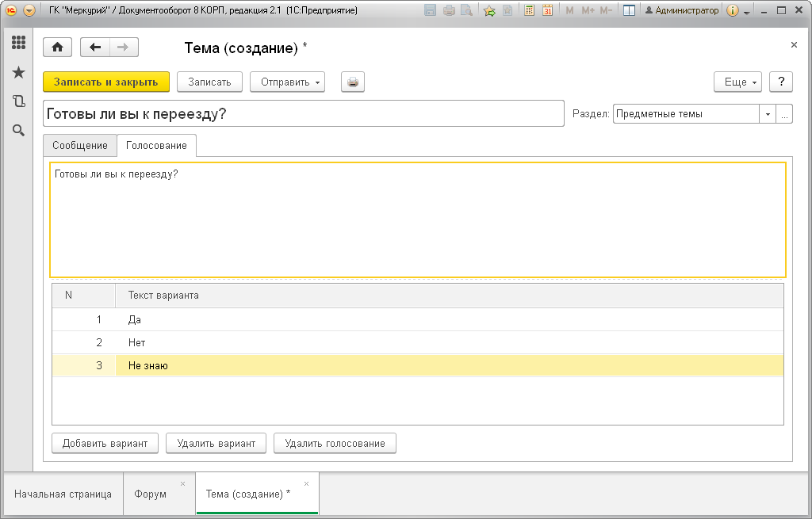This screenshot has height=519, width=812.
Task: Open the Еще dropdown menu
Action: click(x=738, y=82)
